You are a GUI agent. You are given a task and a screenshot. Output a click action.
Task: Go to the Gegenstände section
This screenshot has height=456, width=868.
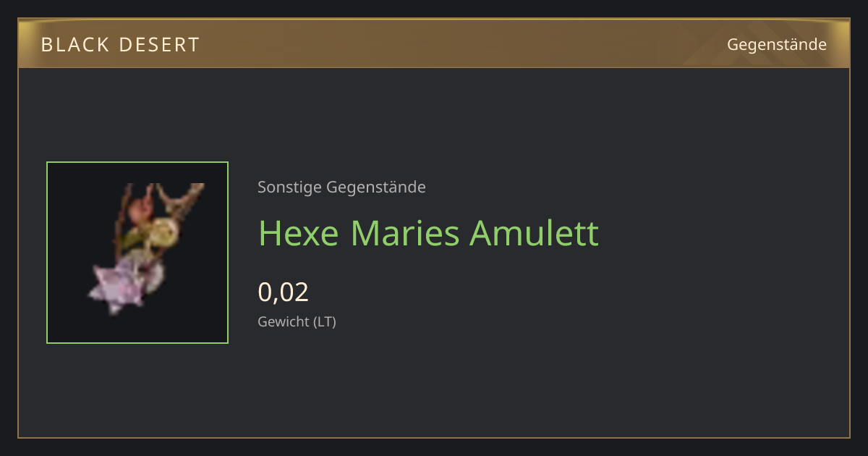pos(777,44)
